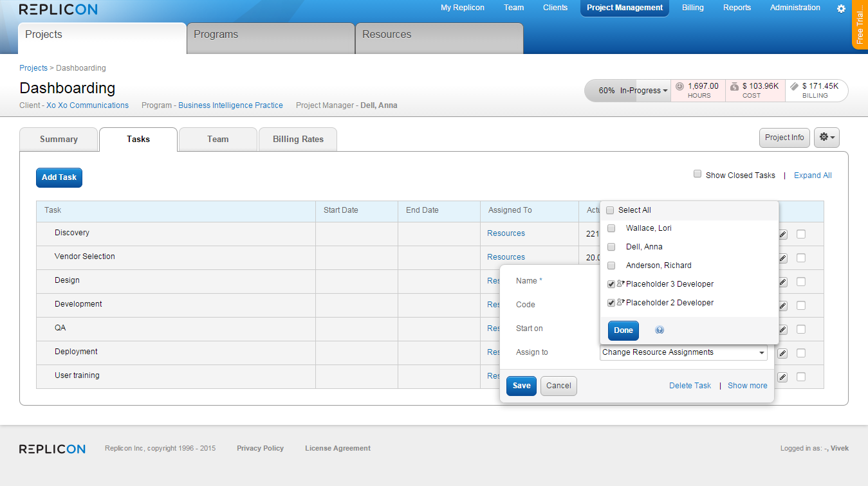Click the Delete Task link
This screenshot has width=868, height=486.
[x=690, y=385]
